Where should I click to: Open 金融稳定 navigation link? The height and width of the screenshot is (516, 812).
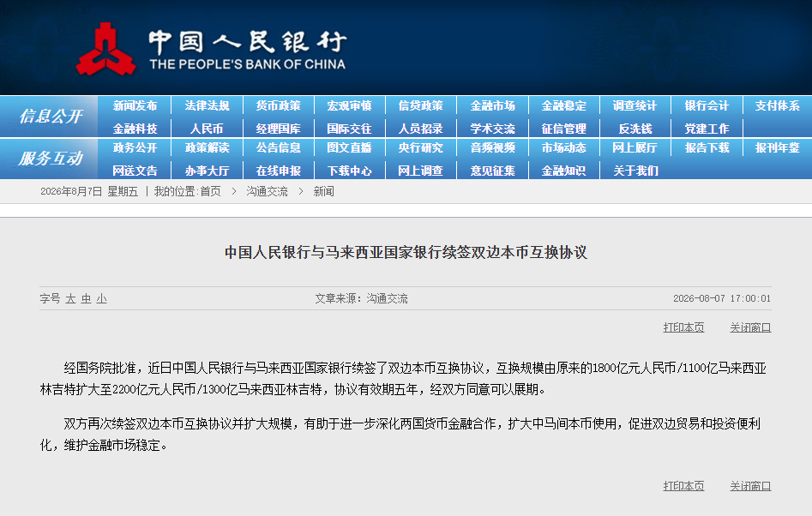click(563, 106)
